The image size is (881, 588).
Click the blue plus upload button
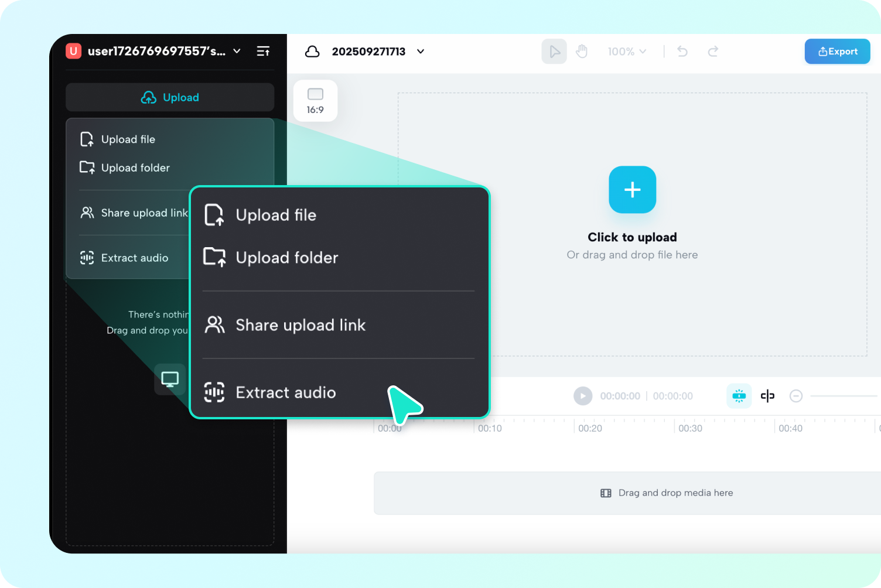tap(633, 190)
